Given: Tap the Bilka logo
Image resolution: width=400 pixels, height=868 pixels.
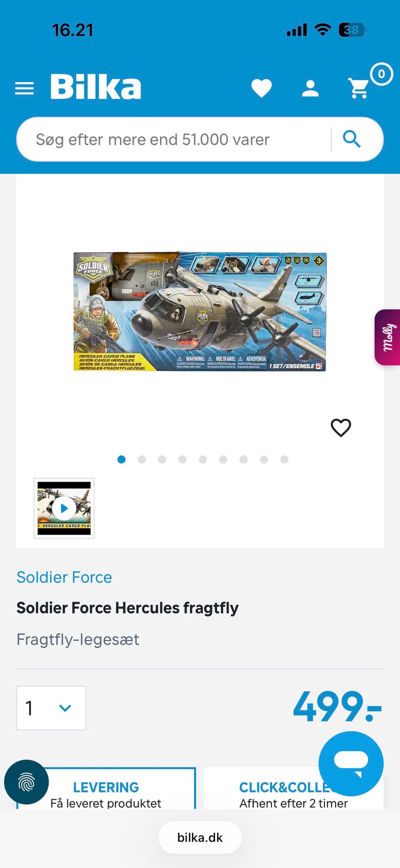Looking at the screenshot, I should pyautogui.click(x=96, y=87).
